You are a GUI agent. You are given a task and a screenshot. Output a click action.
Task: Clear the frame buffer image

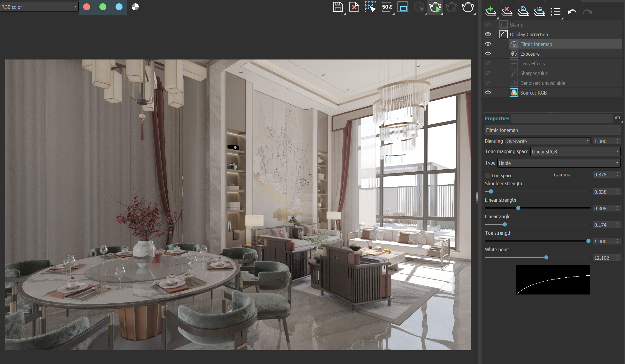[354, 7]
